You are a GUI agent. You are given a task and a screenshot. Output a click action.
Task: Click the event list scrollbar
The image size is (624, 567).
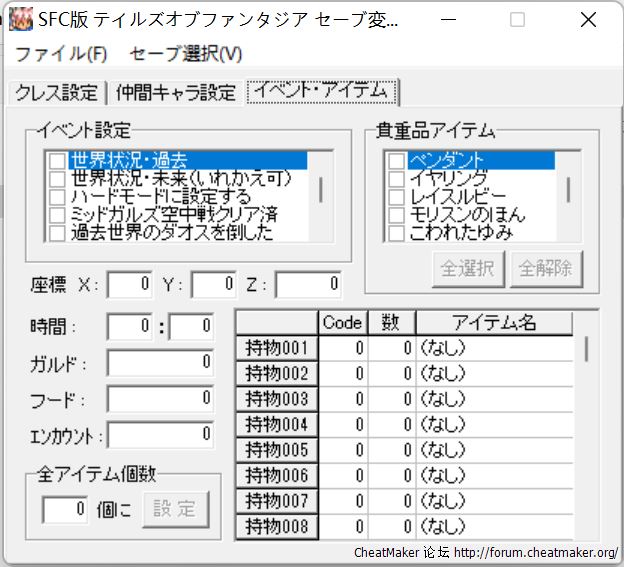click(321, 190)
